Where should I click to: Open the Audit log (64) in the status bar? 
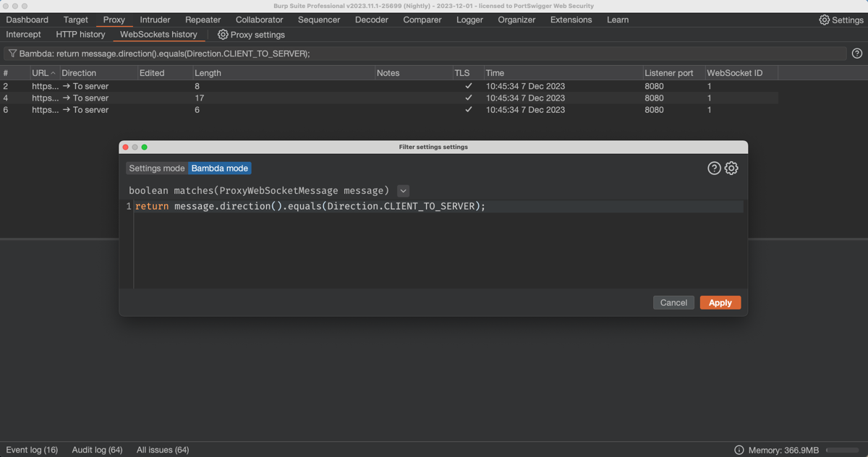point(97,450)
